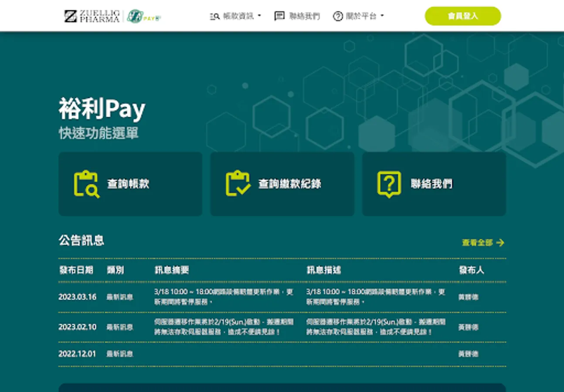The image size is (564, 392).
Task: Click publisher name in the 2022.12.01 row
Action: [x=469, y=354]
